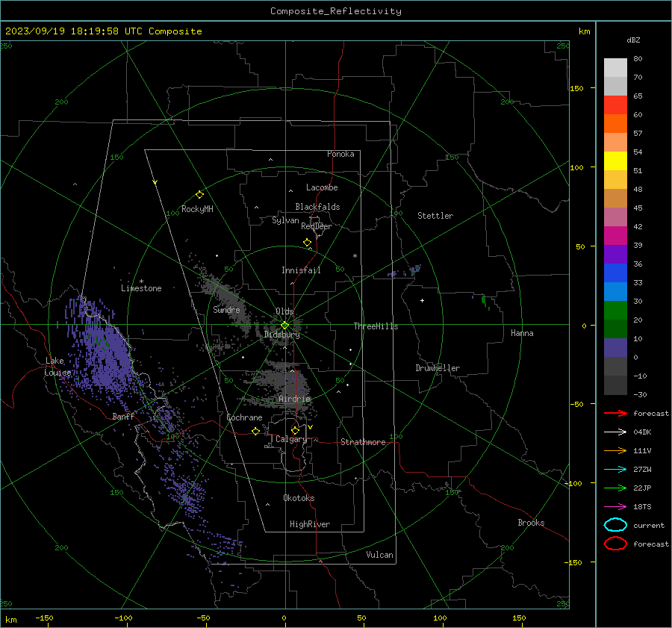
Task: Click the magenta 18TS arrow in legend
Action: 615,507
